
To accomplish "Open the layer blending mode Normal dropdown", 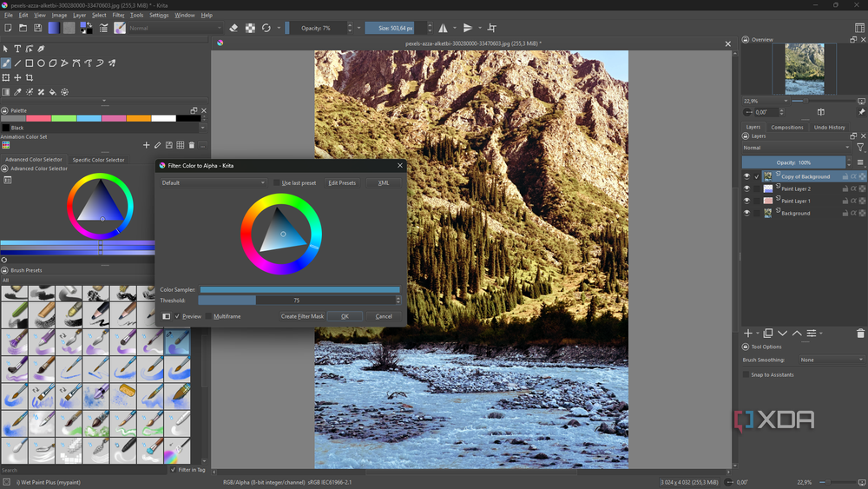I will pyautogui.click(x=796, y=148).
